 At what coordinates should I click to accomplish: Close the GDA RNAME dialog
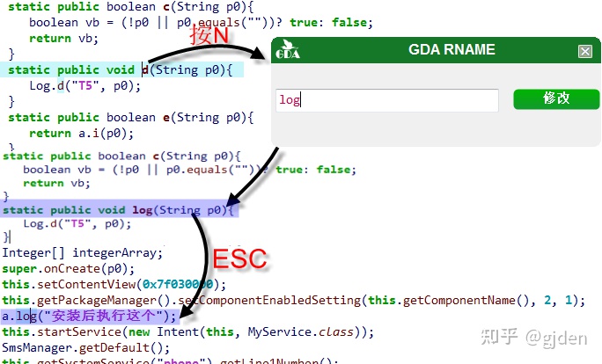click(x=585, y=51)
